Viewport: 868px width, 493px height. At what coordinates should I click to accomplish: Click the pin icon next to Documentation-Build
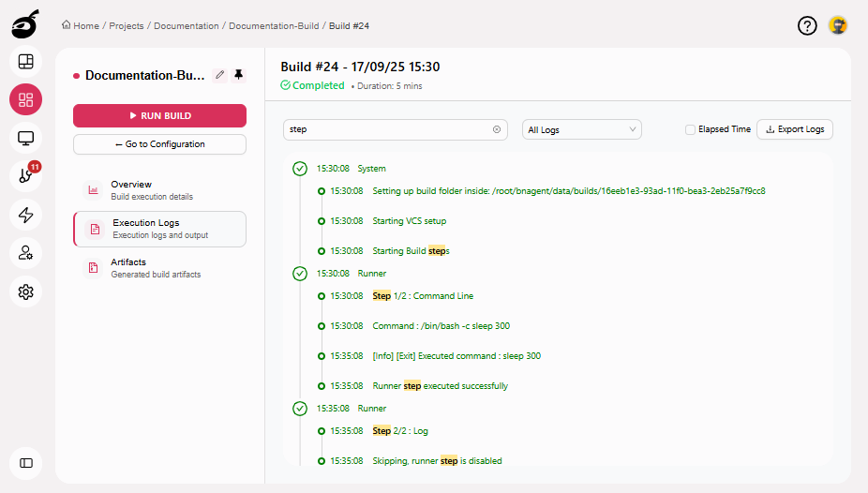[x=238, y=75]
